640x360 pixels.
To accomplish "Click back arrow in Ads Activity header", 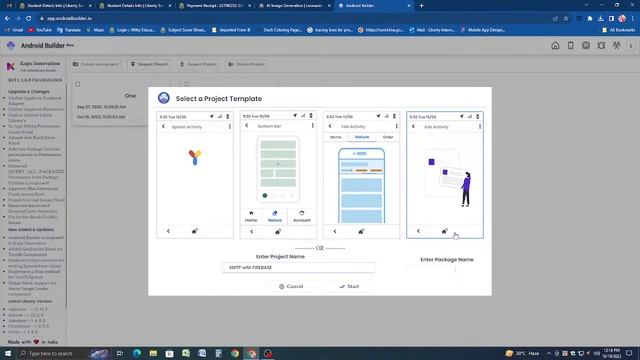I will tap(413, 127).
